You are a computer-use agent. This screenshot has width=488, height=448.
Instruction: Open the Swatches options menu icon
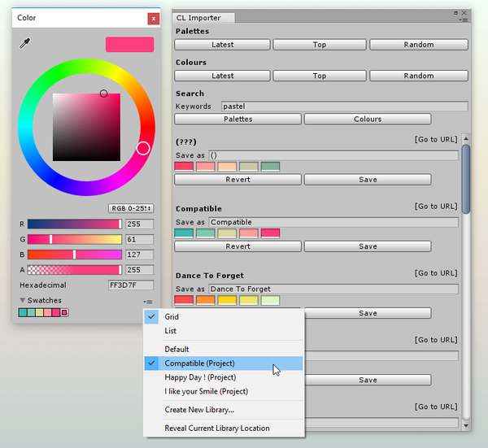[x=147, y=302]
